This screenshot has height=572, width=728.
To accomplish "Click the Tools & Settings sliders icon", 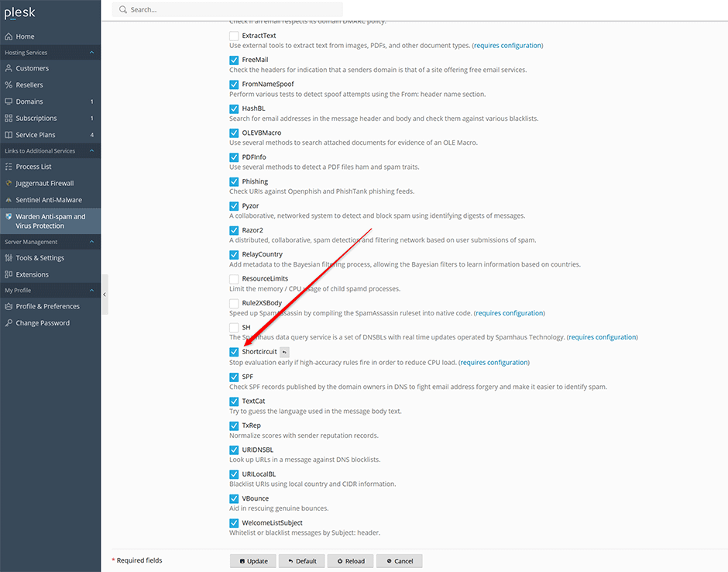I will (9, 258).
